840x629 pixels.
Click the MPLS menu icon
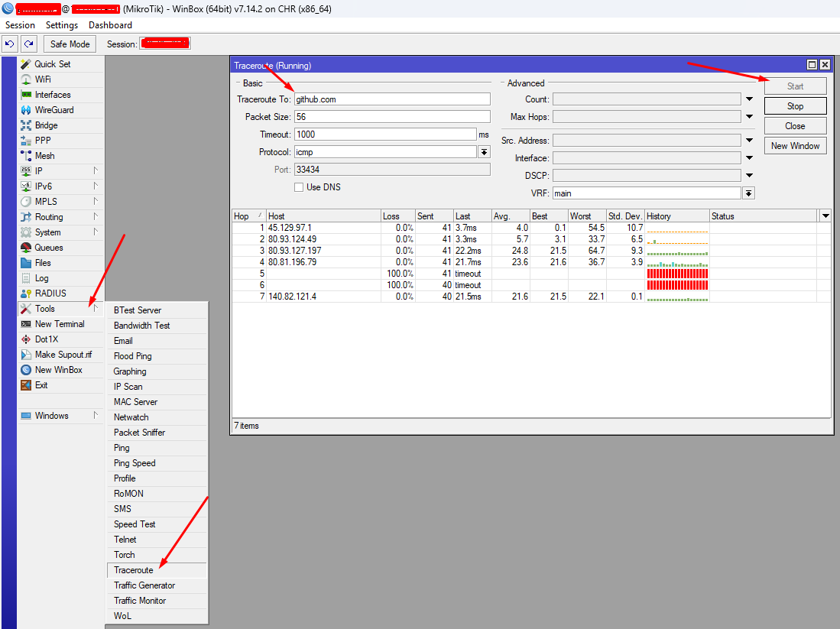[x=26, y=202]
